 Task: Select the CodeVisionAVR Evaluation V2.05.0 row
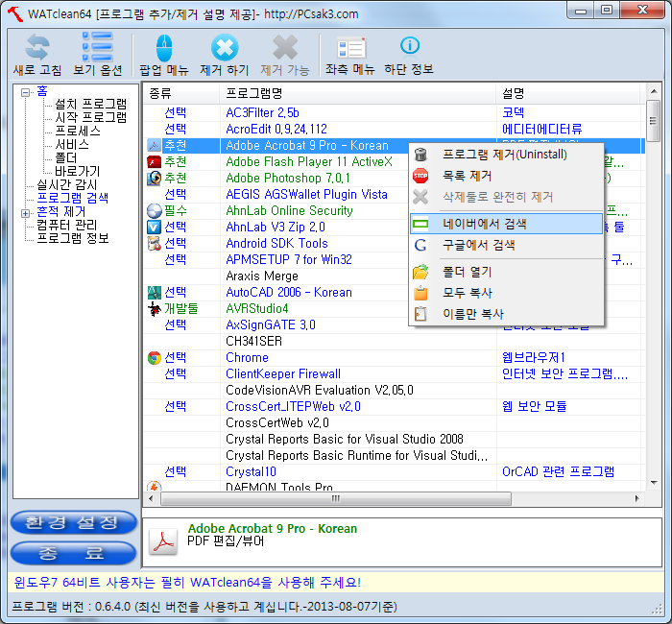click(394, 390)
